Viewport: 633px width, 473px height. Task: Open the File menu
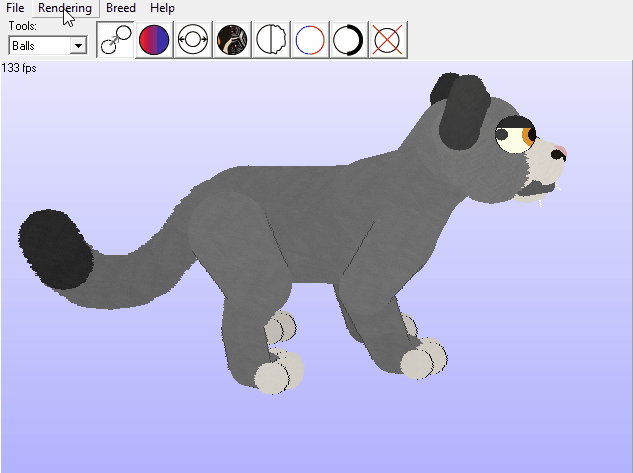[x=15, y=8]
